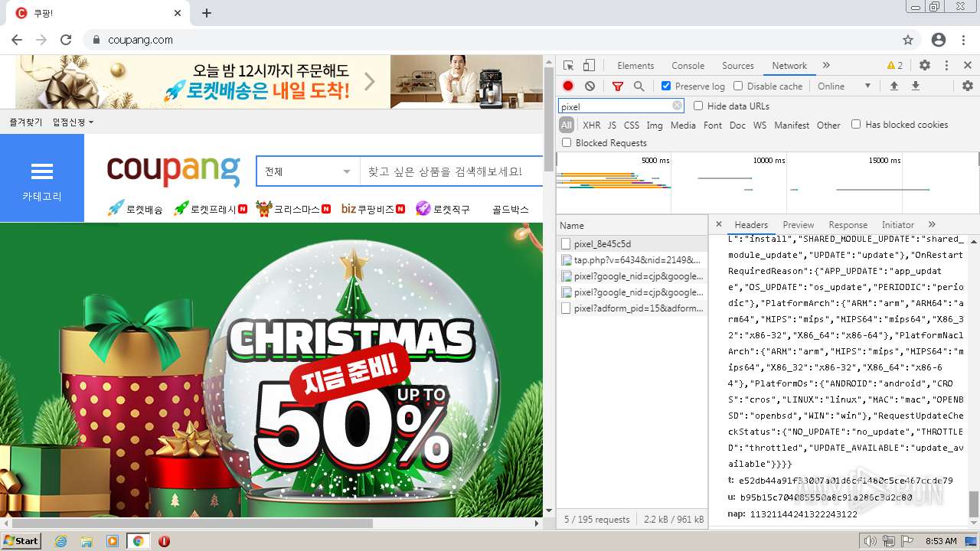Screen dimensions: 980x551
Task: Switch to Console panel
Action: click(688, 66)
